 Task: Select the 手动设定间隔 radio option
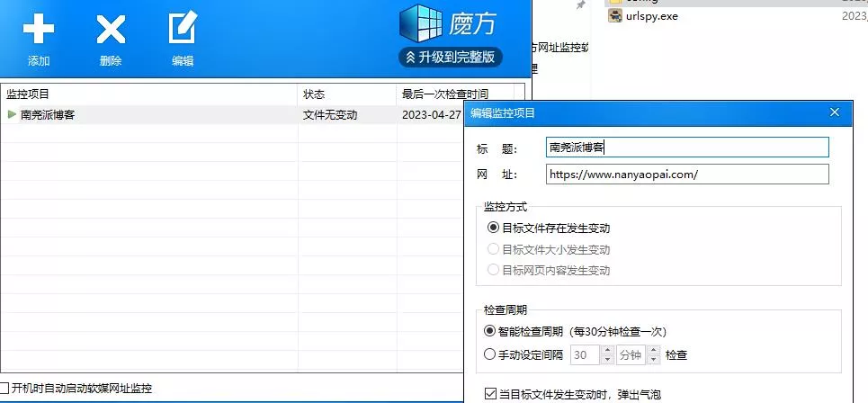[x=489, y=354]
